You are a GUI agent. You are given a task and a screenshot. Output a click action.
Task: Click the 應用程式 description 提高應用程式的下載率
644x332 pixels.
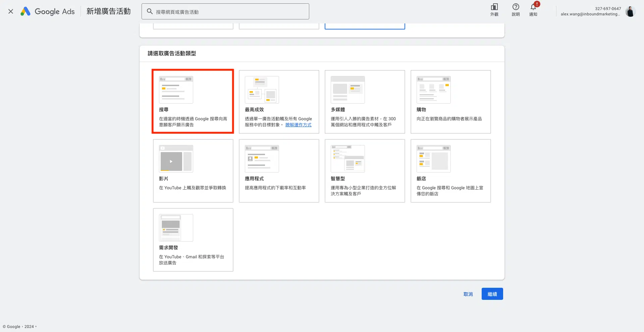(x=275, y=188)
